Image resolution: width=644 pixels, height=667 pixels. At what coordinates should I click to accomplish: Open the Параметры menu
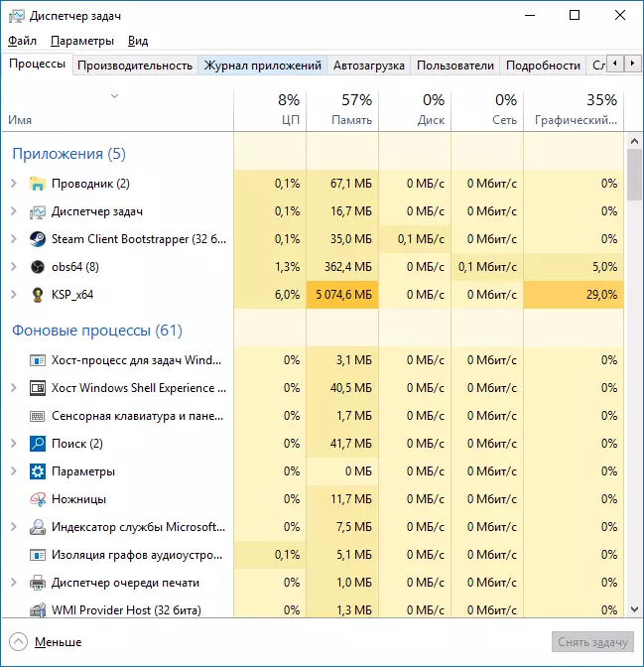pos(82,41)
